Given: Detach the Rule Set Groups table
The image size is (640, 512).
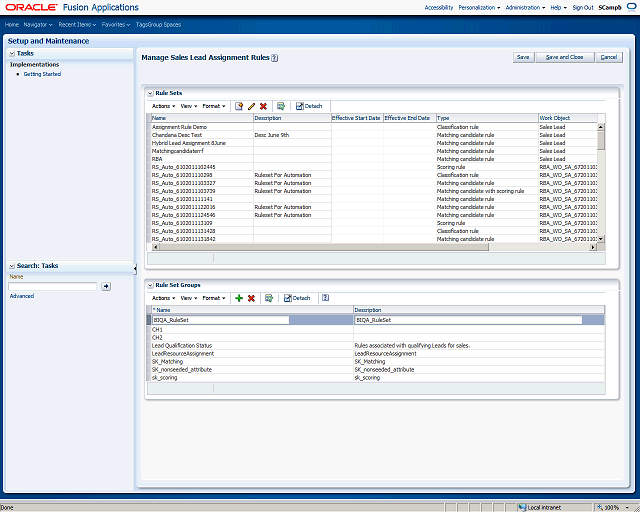Looking at the screenshot, I should (297, 298).
